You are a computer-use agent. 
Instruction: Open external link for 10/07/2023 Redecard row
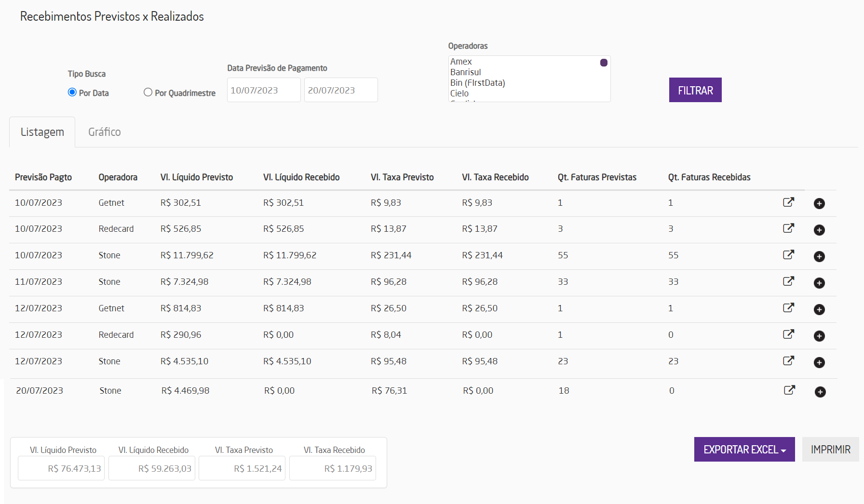coord(788,228)
